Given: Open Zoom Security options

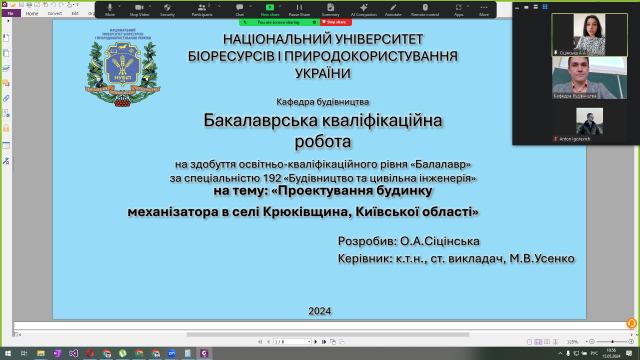Looking at the screenshot, I should (167, 10).
